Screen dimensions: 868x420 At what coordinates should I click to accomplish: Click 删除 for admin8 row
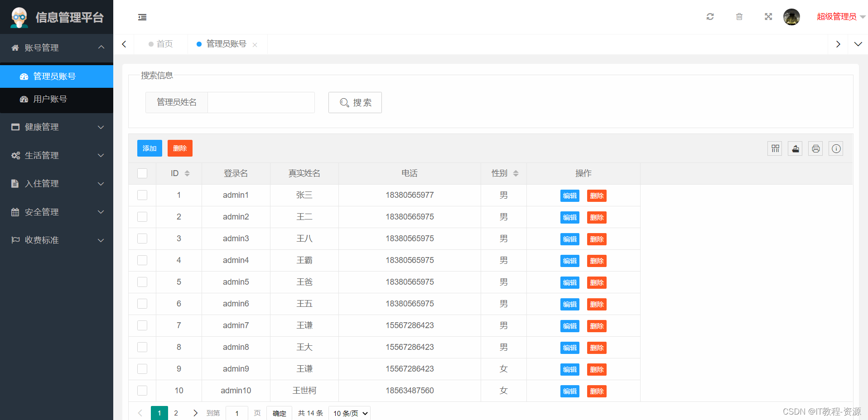coord(597,348)
